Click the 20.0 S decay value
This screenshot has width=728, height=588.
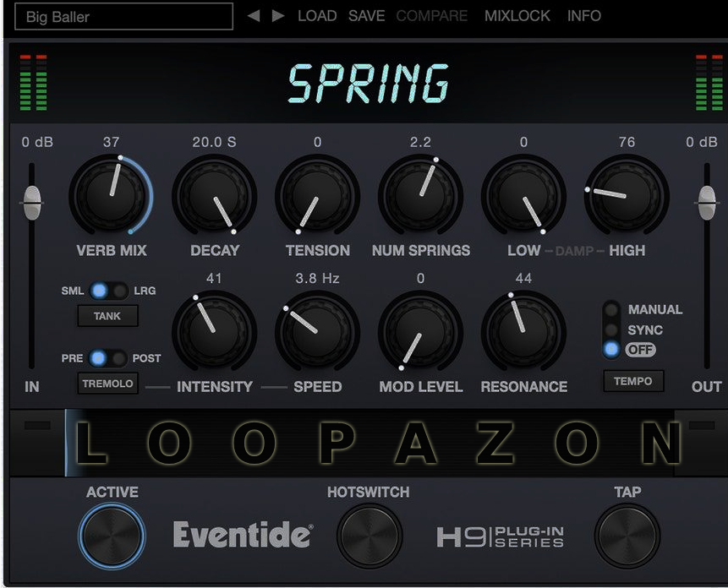coord(215,141)
